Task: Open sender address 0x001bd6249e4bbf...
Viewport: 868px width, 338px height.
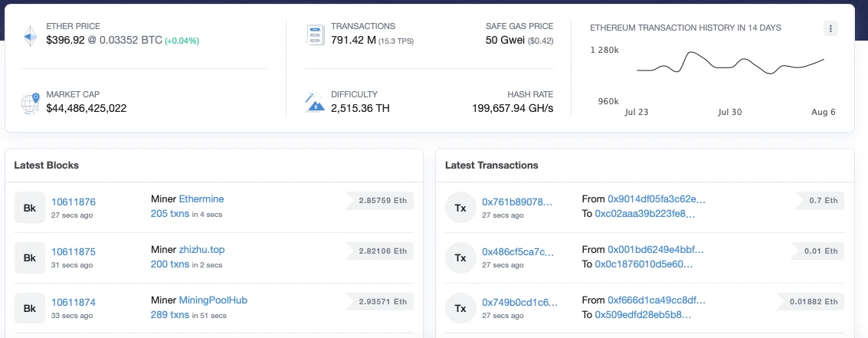Action: (x=657, y=249)
